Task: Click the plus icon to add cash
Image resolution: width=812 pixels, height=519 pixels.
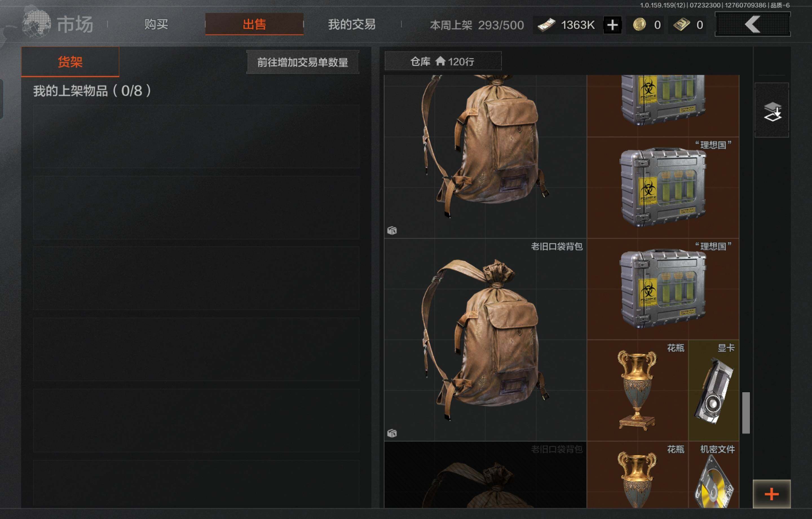Action: point(612,25)
